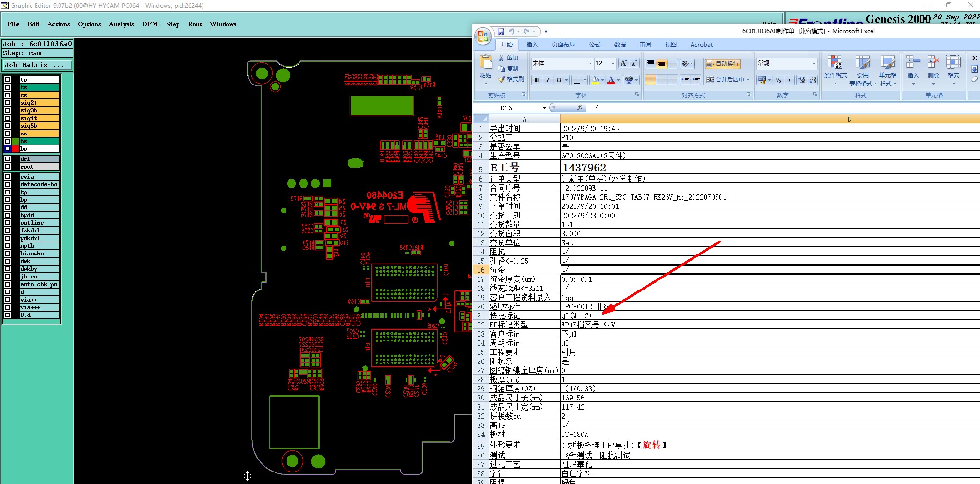Screen dimensions: 980x484
Task: Open the font name dropdown (宋体)
Action: 590,63
